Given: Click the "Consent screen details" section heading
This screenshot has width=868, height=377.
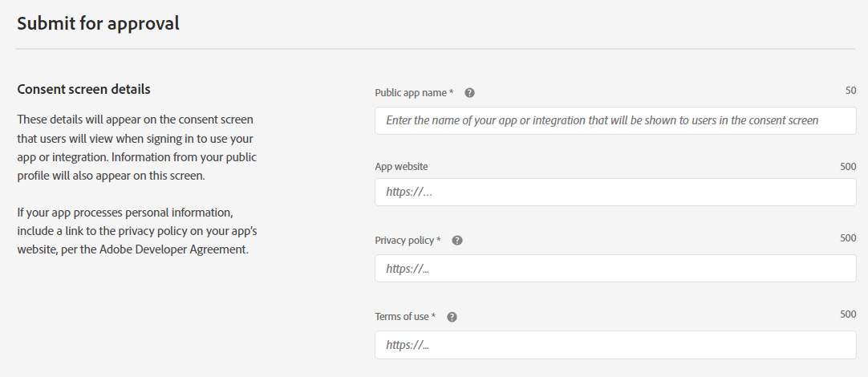Looking at the screenshot, I should (83, 89).
